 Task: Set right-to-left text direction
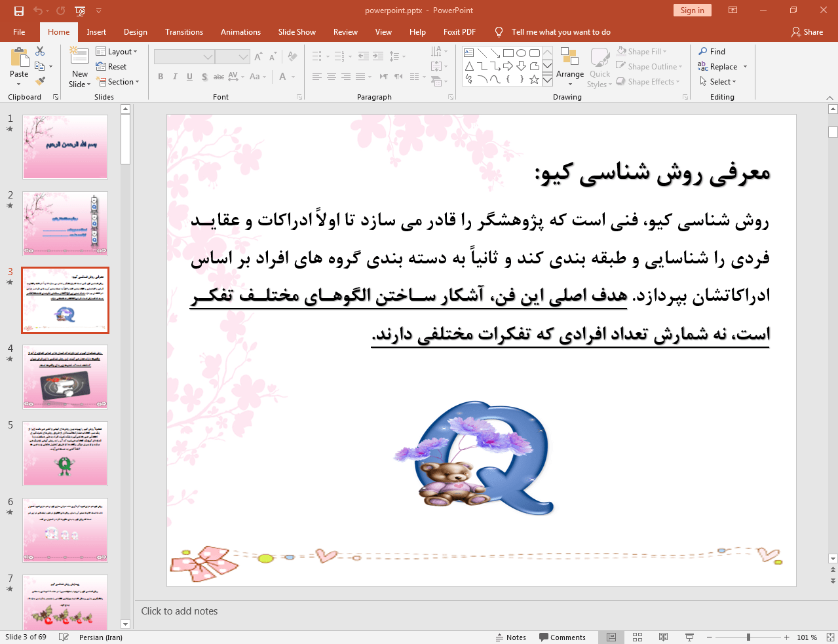click(398, 77)
